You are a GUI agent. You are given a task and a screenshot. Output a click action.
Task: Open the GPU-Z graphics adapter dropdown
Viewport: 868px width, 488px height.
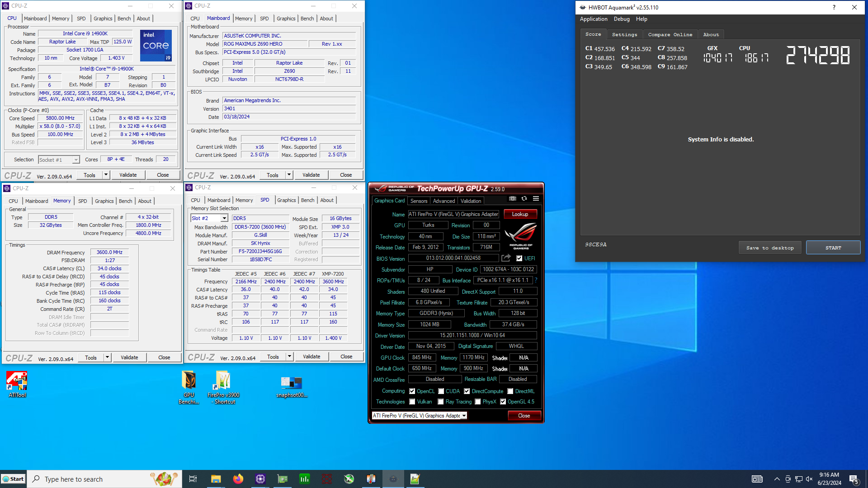click(419, 416)
